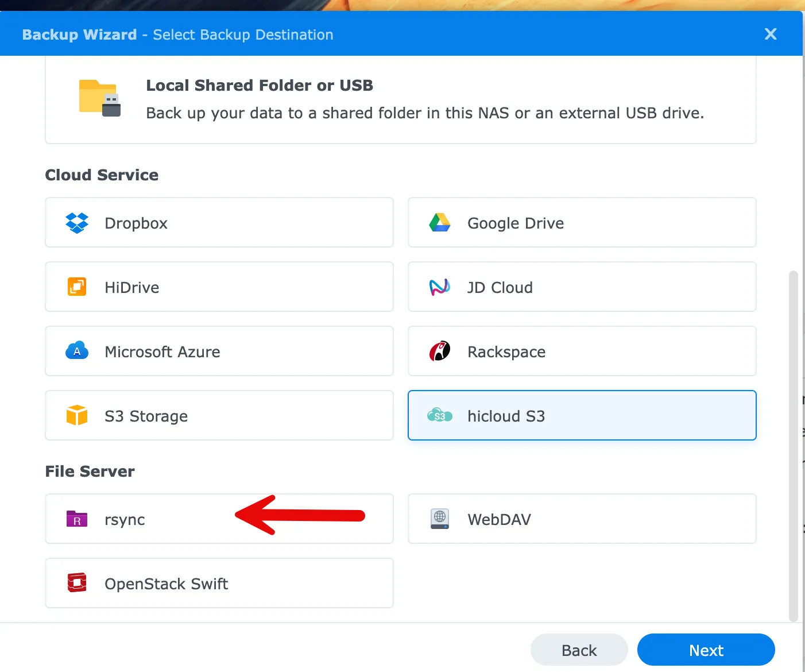Click the Dropbox icon
Image resolution: width=805 pixels, height=672 pixels.
click(77, 223)
